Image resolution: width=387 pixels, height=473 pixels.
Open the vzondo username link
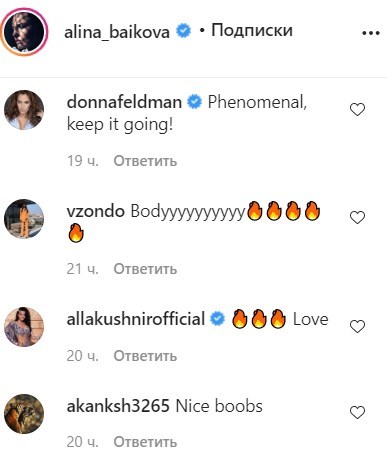pos(96,211)
